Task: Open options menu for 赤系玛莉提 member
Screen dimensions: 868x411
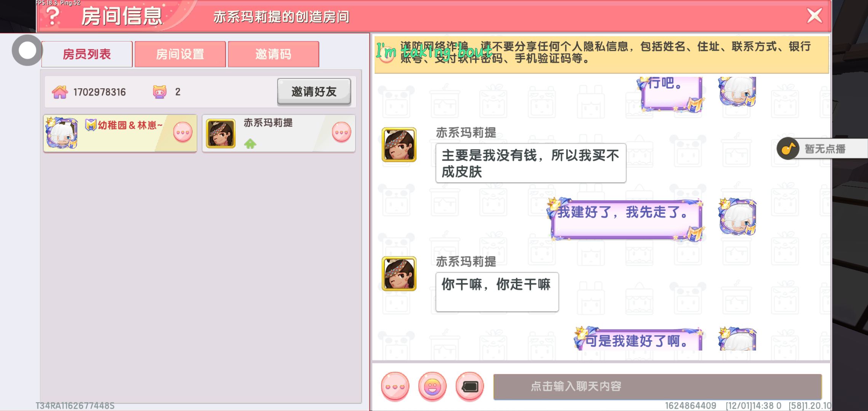Action: (x=341, y=132)
